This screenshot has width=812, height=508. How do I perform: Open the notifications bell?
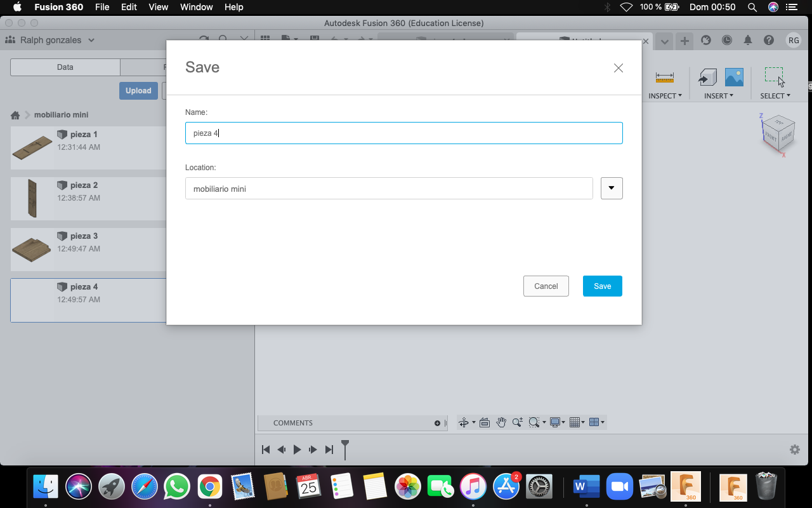pos(748,40)
